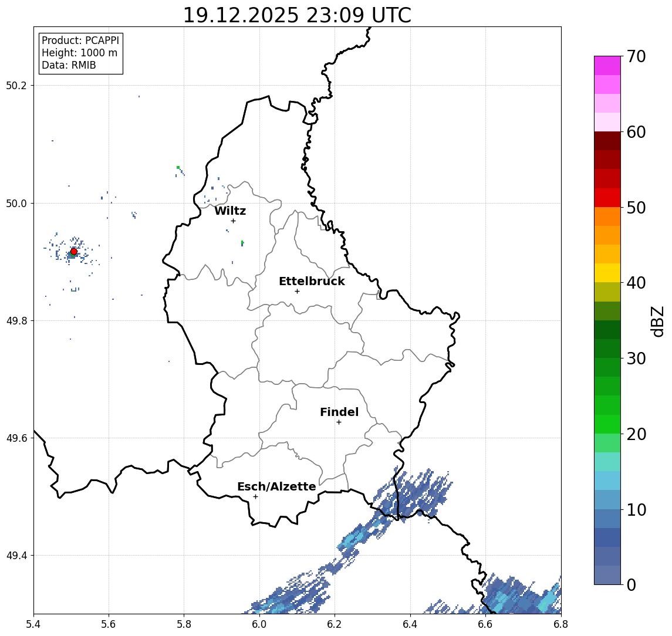
Task: Click the longitude label 6.2
Action: pos(335,624)
